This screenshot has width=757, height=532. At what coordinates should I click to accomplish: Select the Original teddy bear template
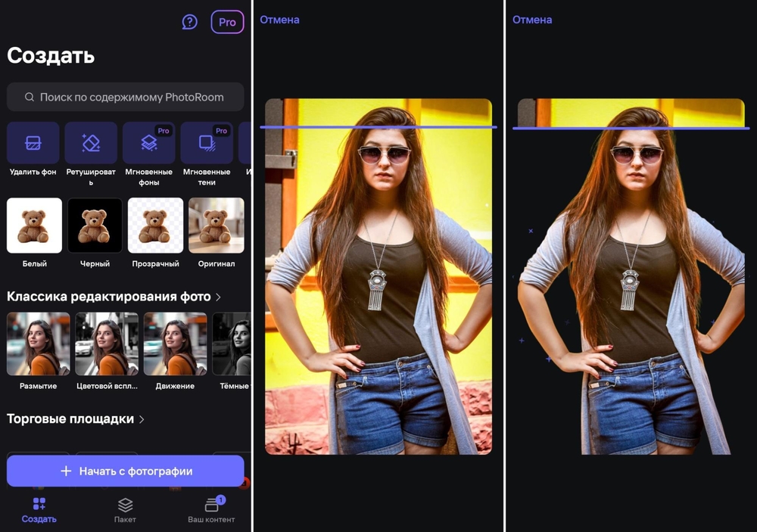(216, 226)
